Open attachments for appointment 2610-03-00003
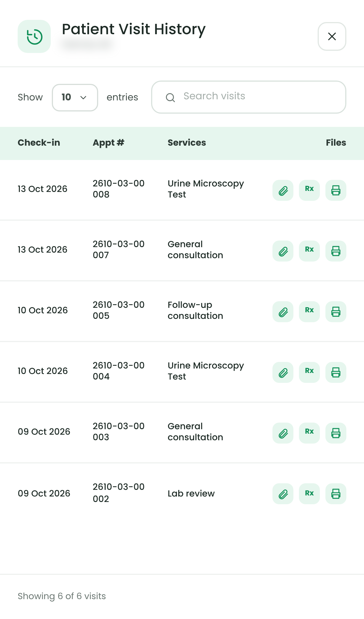This screenshot has width=364, height=619. point(283,433)
